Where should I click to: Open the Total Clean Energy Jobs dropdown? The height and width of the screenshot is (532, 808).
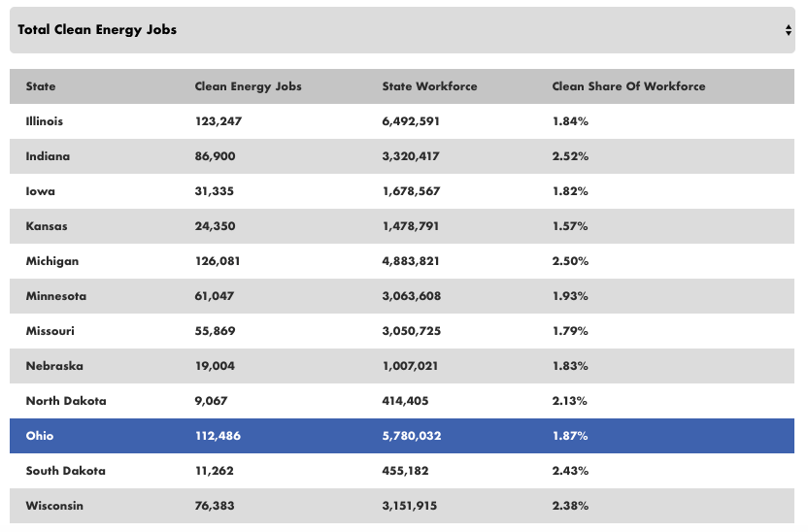[402, 30]
